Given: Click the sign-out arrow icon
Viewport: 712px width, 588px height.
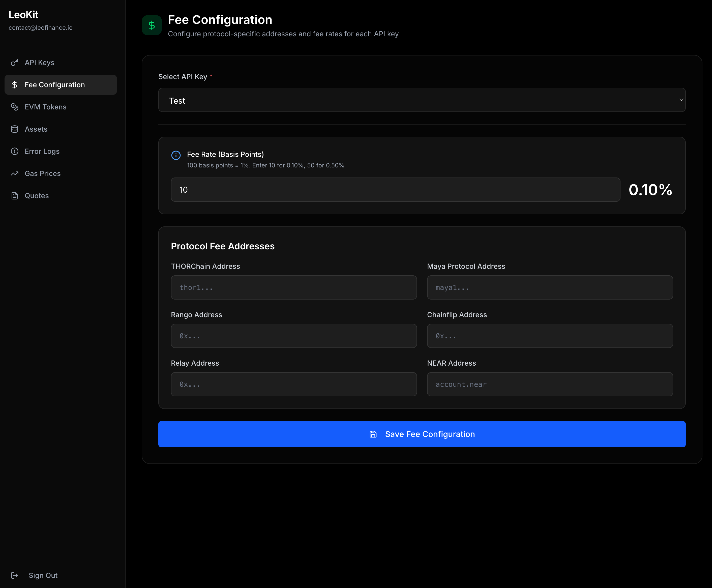Looking at the screenshot, I should (15, 575).
